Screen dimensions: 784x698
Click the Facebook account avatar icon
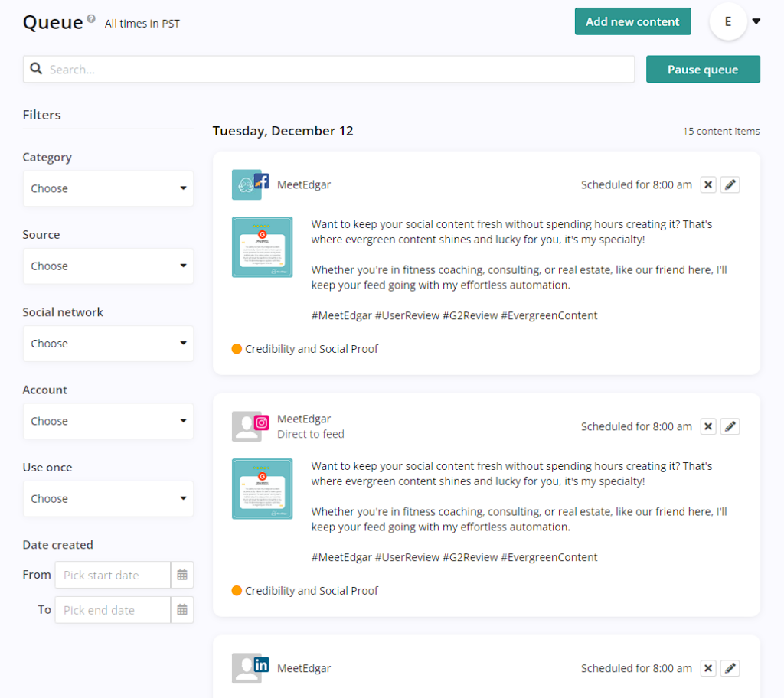[250, 185]
